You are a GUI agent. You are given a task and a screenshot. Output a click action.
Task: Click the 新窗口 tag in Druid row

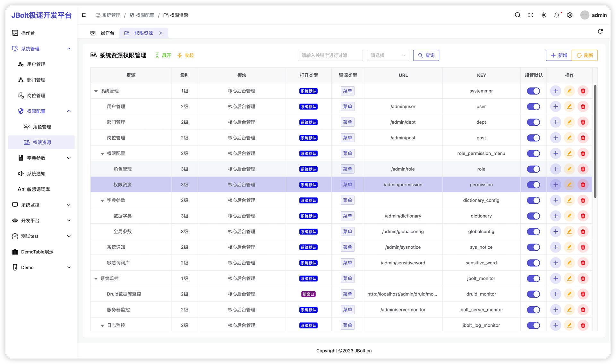coord(308,294)
